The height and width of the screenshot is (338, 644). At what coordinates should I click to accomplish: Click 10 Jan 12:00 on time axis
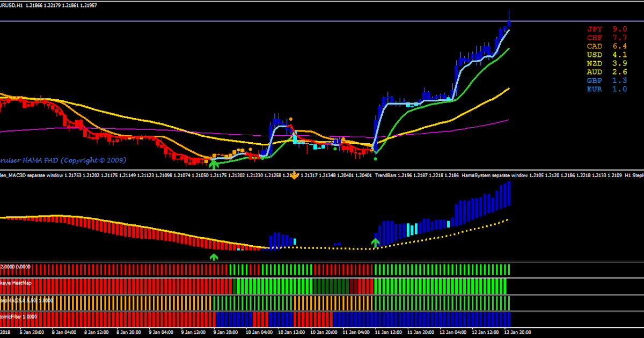tap(291, 333)
